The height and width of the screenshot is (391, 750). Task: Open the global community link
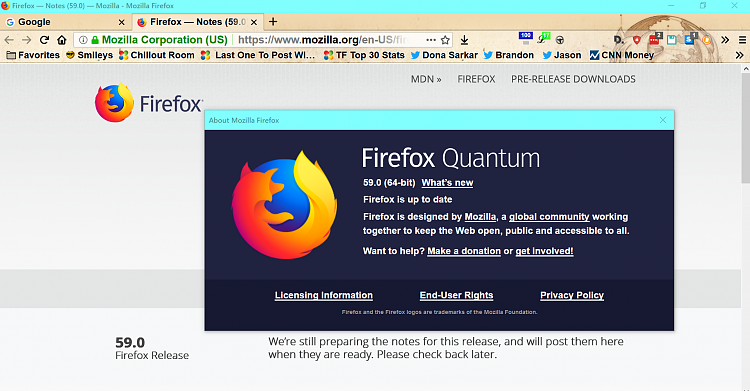click(549, 217)
